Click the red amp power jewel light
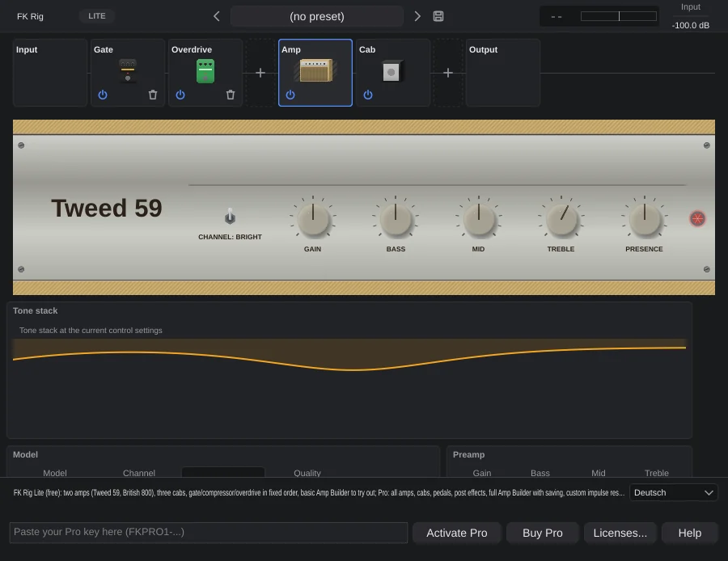Screen dimensions: 728x561 (x=697, y=218)
